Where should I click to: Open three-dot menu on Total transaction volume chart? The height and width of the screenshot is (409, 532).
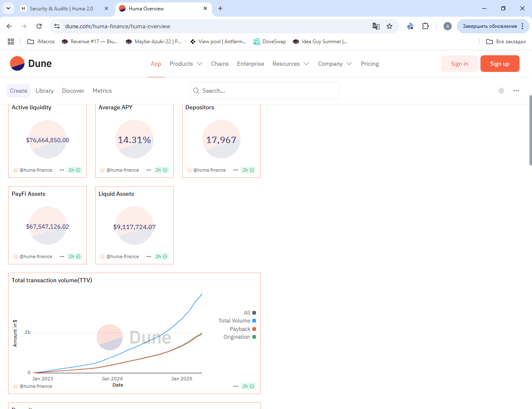pyautogui.click(x=236, y=386)
